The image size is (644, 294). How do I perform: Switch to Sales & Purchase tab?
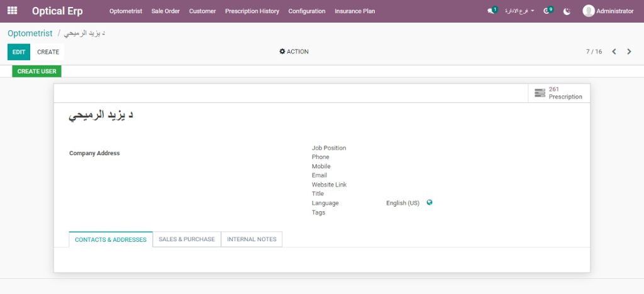tap(187, 239)
